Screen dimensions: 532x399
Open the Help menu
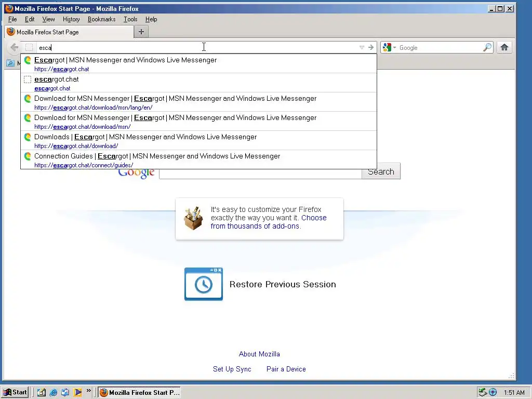[x=151, y=19]
